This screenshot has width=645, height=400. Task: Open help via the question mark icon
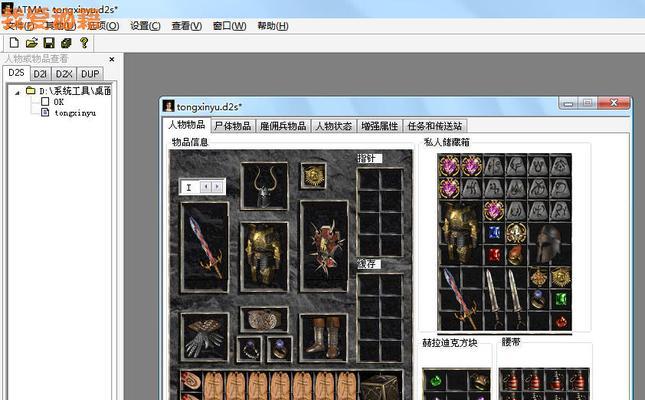pyautogui.click(x=84, y=42)
